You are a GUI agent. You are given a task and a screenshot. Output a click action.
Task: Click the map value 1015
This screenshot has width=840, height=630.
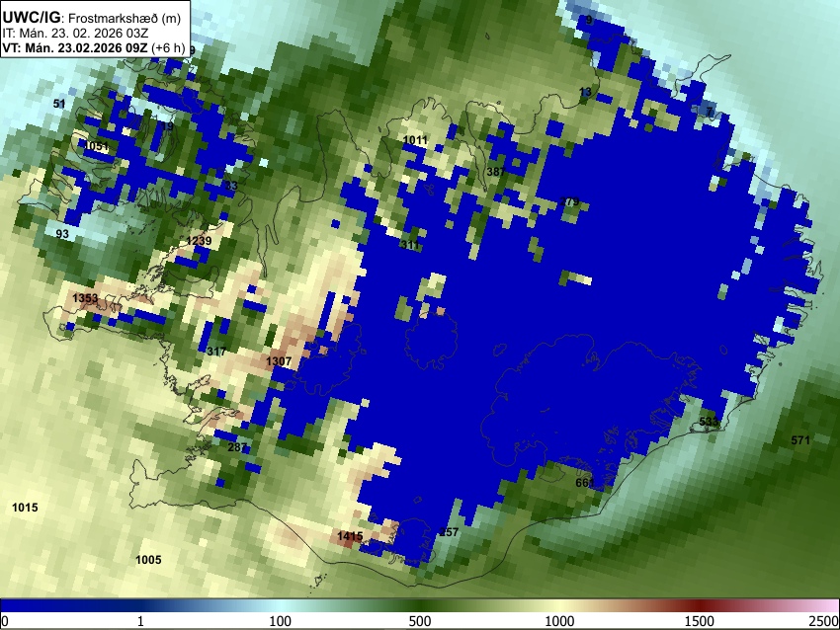25,507
